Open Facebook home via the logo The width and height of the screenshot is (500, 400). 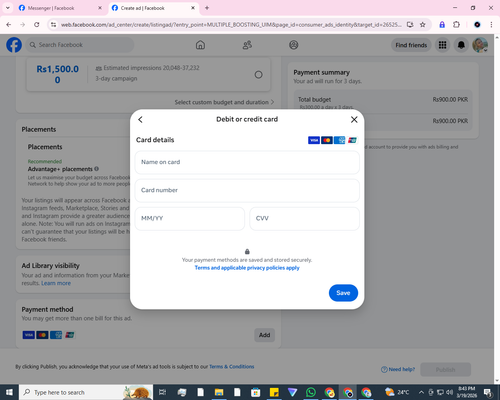[x=14, y=45]
